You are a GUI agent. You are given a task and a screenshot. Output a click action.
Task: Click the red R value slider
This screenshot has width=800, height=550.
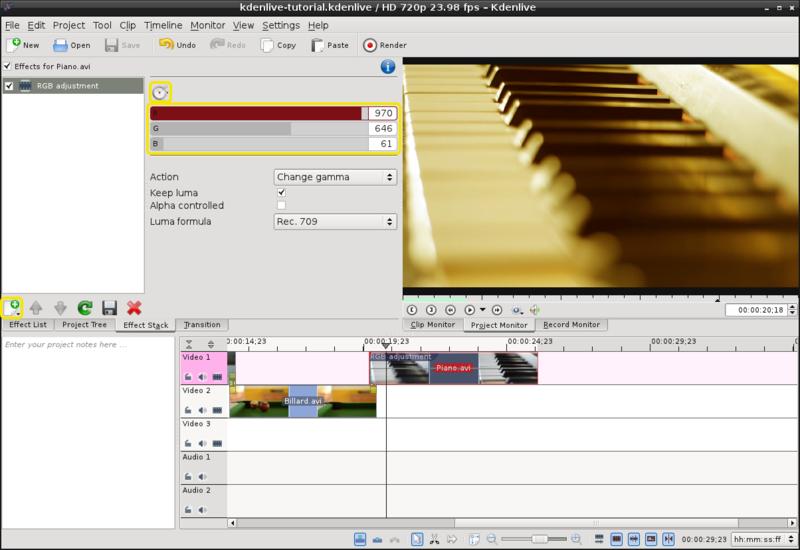click(259, 113)
